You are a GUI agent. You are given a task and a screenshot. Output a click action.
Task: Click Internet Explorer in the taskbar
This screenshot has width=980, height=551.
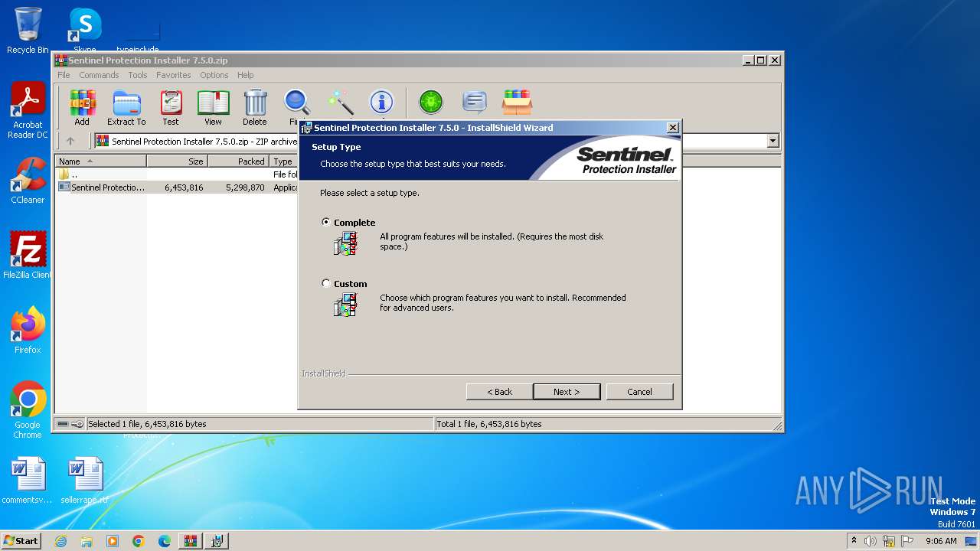(x=60, y=541)
